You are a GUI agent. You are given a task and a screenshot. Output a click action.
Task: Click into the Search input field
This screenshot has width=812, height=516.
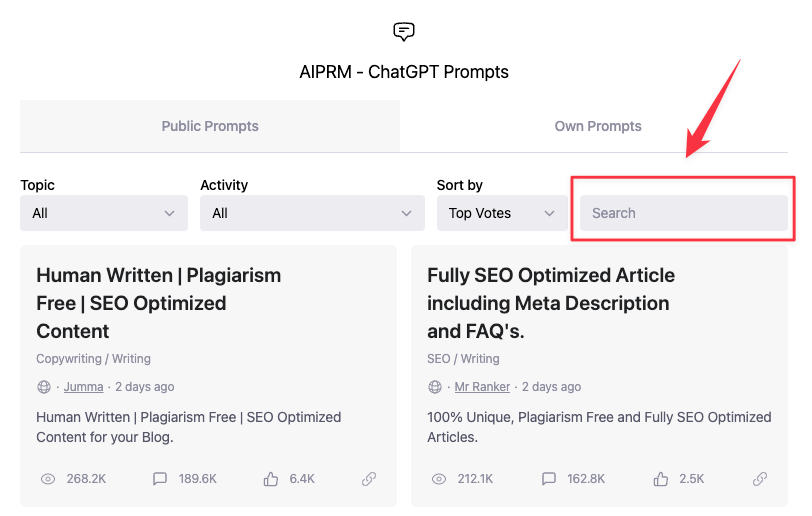(x=684, y=213)
